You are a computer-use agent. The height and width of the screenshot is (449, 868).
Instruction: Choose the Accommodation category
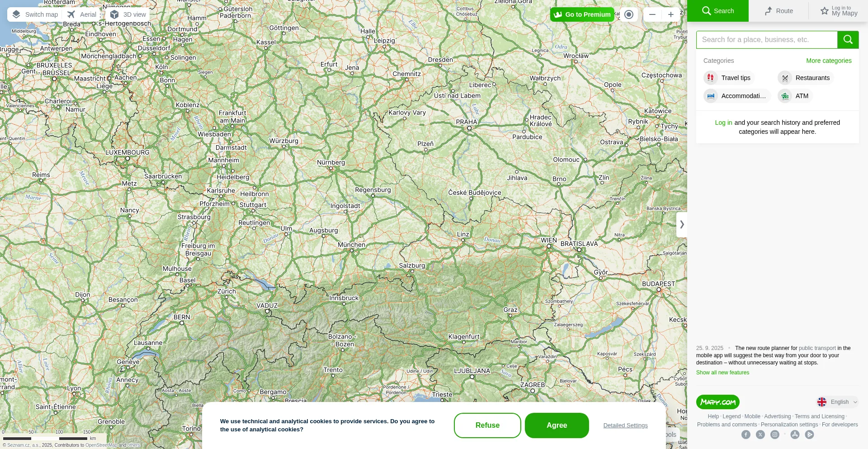click(x=737, y=96)
